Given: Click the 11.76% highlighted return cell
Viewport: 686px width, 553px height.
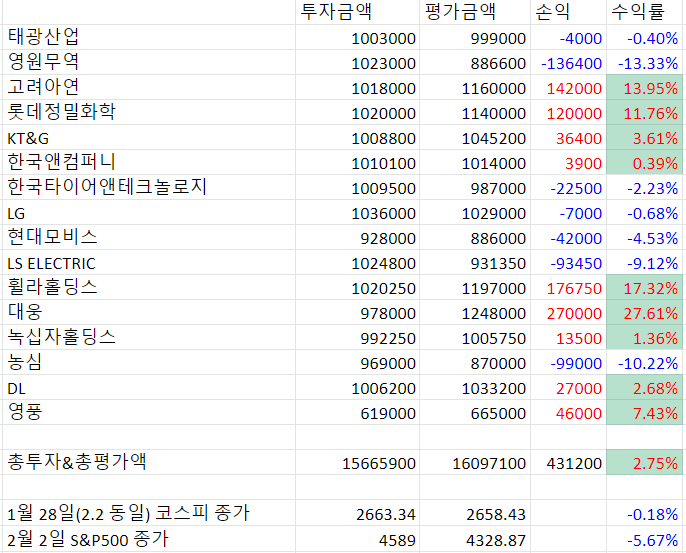Looking at the screenshot, I should [x=644, y=112].
